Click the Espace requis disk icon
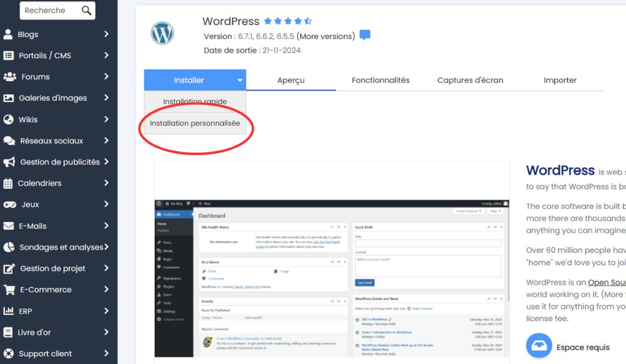The height and width of the screenshot is (364, 626). tap(539, 345)
